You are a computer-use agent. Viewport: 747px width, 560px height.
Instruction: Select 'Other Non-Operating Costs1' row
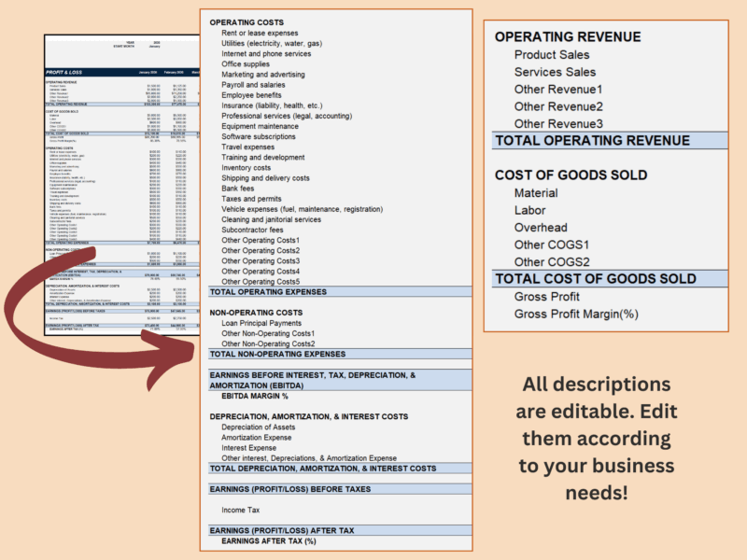click(268, 333)
